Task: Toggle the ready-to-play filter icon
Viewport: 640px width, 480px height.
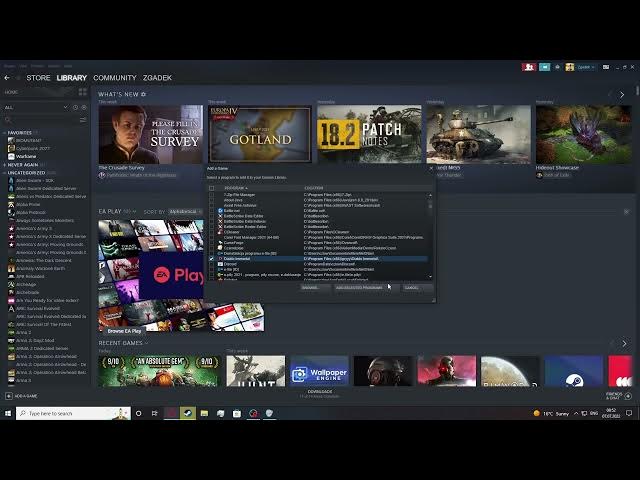Action: [84, 107]
